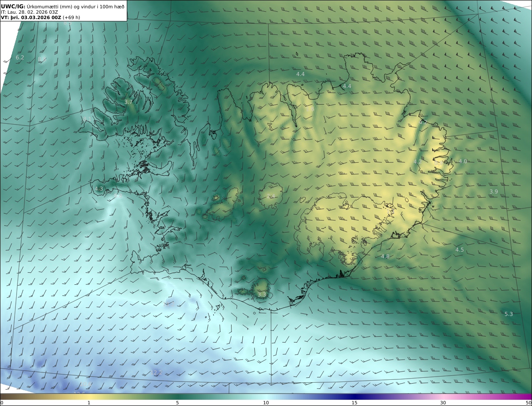The width and height of the screenshot is (532, 406).
Task: Click the dark navy section of the colorbar
Action: point(355,396)
